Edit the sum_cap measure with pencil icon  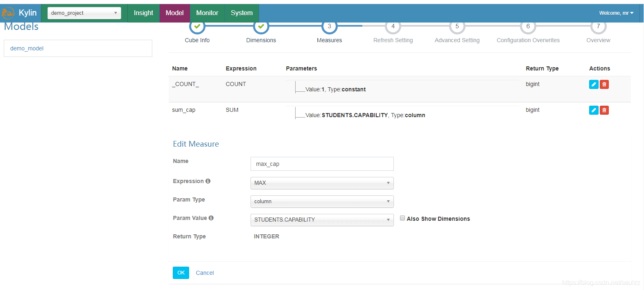point(594,110)
